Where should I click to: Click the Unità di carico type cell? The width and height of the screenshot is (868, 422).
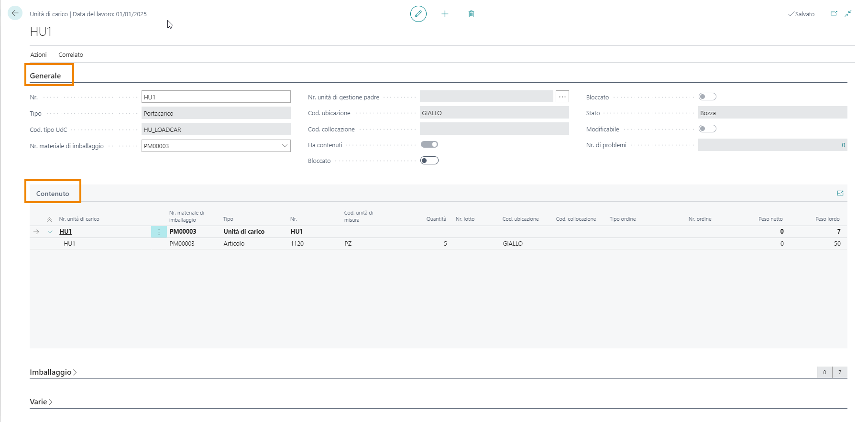click(244, 231)
